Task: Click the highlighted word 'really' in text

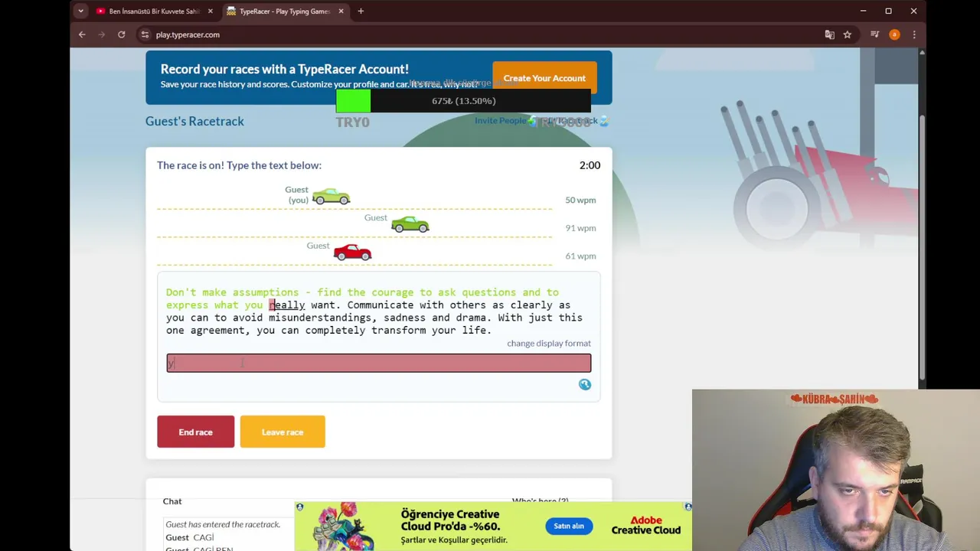Action: pyautogui.click(x=287, y=305)
